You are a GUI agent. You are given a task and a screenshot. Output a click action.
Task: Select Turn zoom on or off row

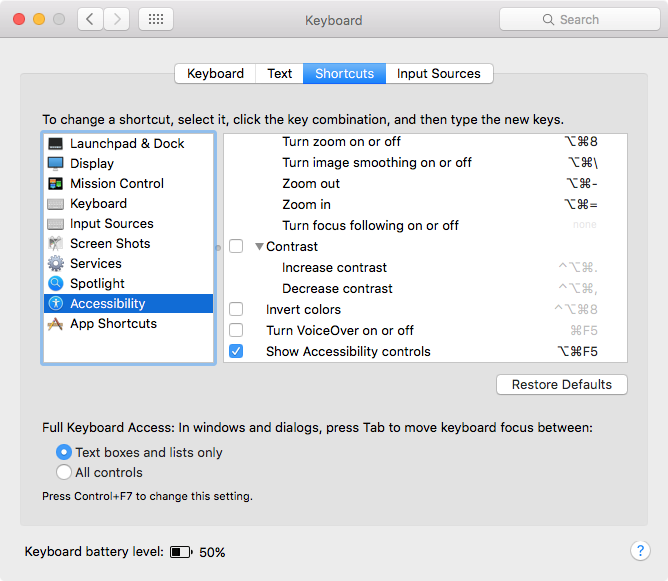point(425,141)
